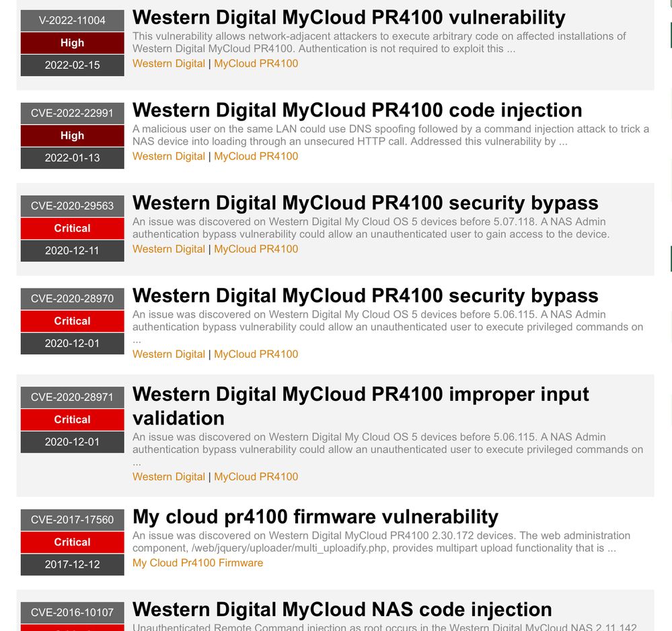672x631 pixels.
Task: Click the 2020-12-11 date badge
Action: pyautogui.click(x=72, y=250)
